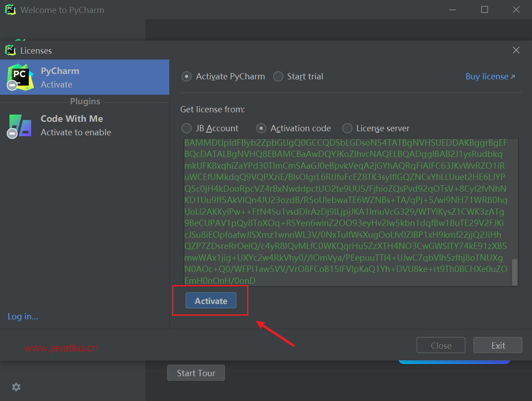Click 'Activate to enable' under Code With Me
This screenshot has width=532, height=401.
pos(76,133)
